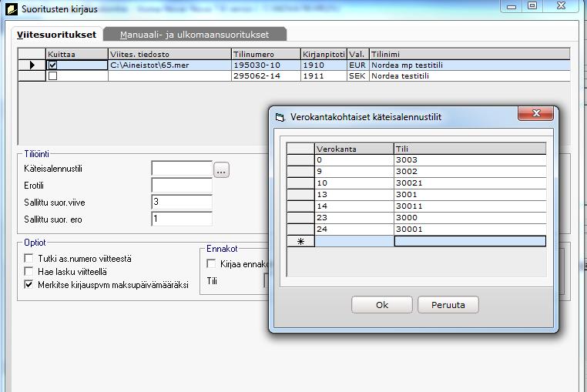
Task: Click the Tilinumero cell 295062-14
Action: [x=267, y=76]
